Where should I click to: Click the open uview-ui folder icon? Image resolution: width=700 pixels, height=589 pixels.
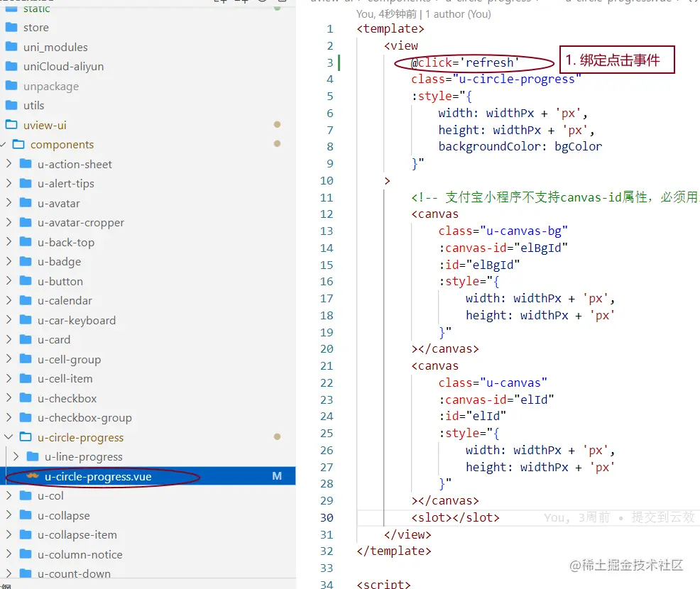[x=11, y=124]
